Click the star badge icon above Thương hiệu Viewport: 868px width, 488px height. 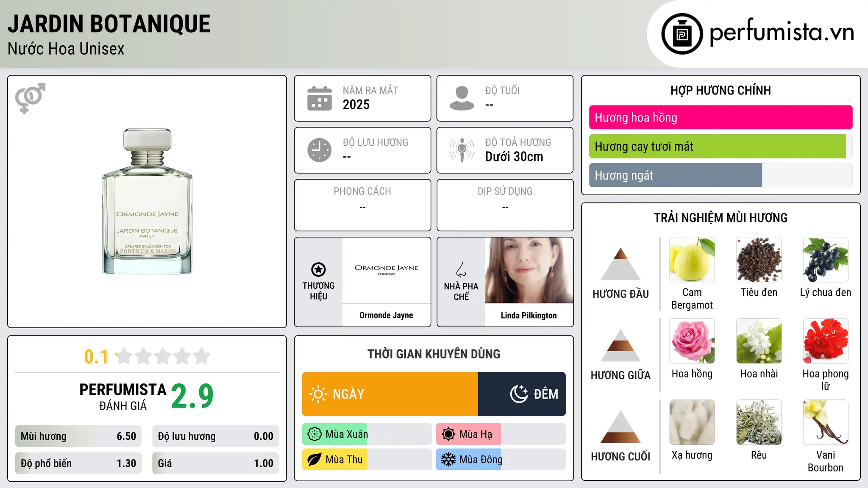coord(319,269)
